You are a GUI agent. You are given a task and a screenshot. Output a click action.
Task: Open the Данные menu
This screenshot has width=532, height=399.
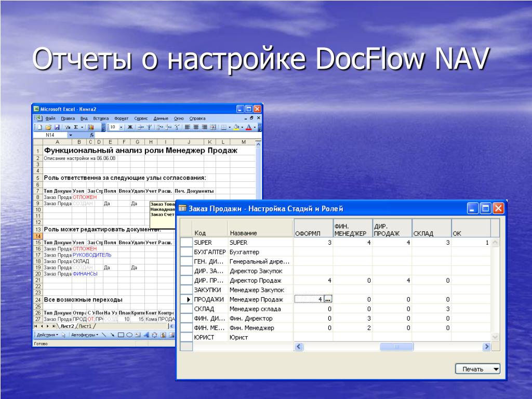pos(161,118)
